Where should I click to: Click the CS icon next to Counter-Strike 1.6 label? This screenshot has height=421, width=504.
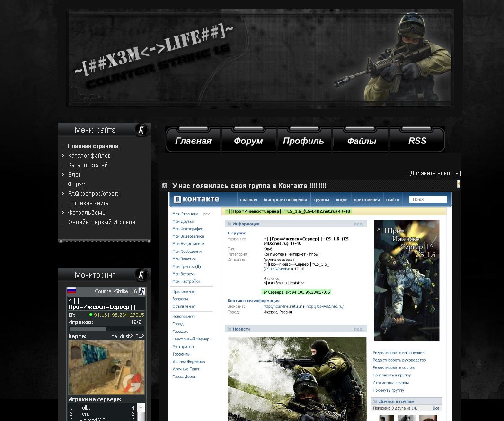click(141, 291)
